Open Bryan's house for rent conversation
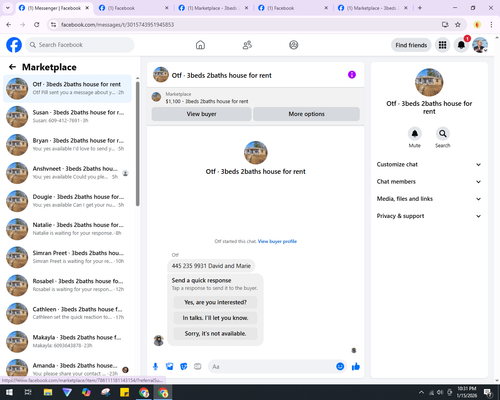500x400 pixels. tap(67, 145)
